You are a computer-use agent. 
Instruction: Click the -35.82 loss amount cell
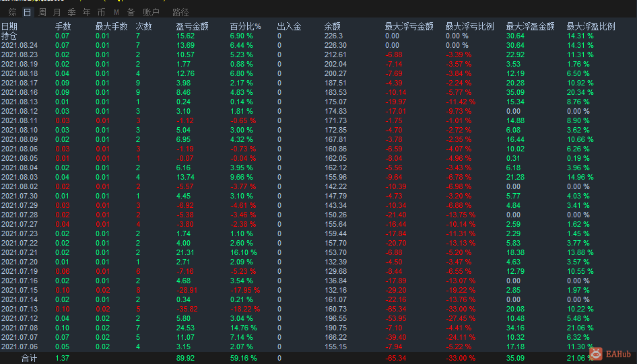(x=187, y=309)
